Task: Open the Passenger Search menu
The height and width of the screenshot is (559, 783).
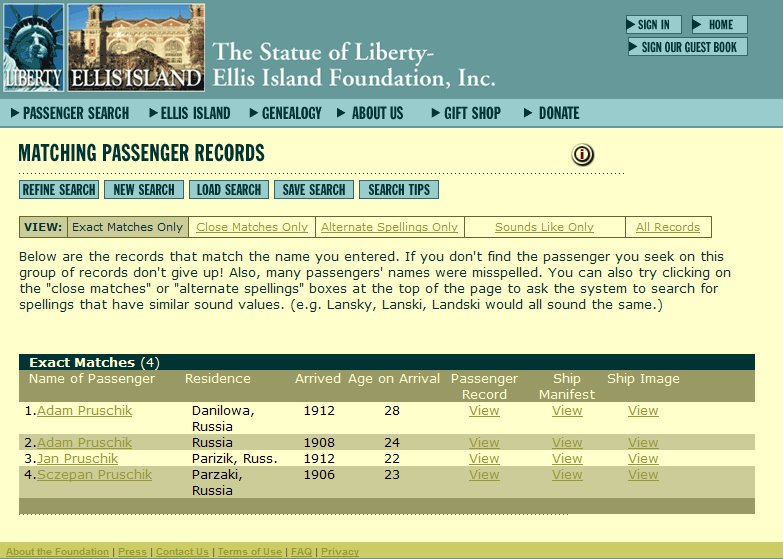Action: 70,113
